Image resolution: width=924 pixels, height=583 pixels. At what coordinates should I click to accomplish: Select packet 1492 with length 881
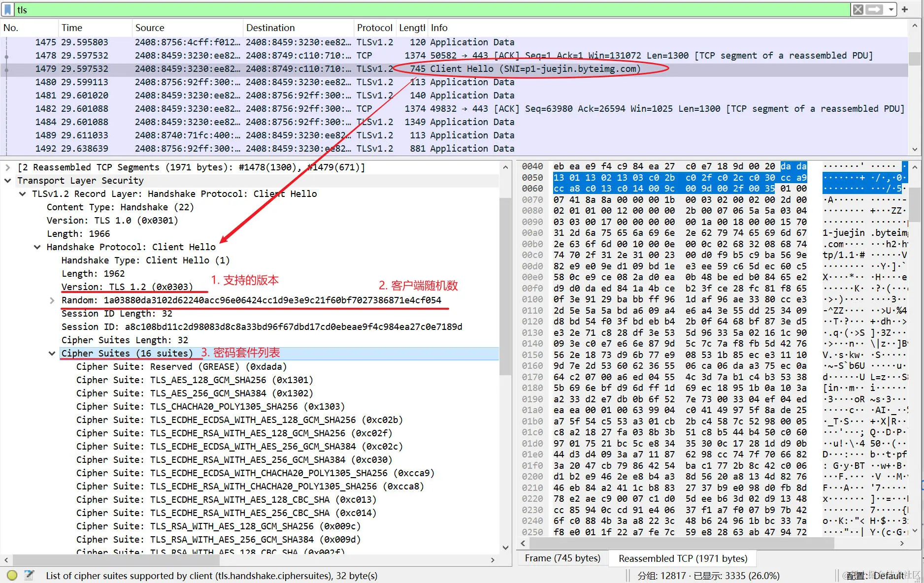point(454,149)
